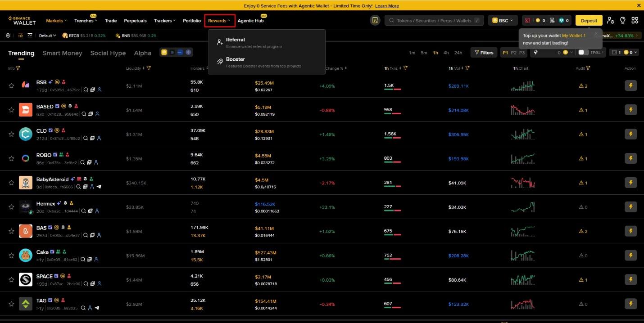644x323 pixels.
Task: Open the Filters button
Action: pyautogui.click(x=484, y=53)
